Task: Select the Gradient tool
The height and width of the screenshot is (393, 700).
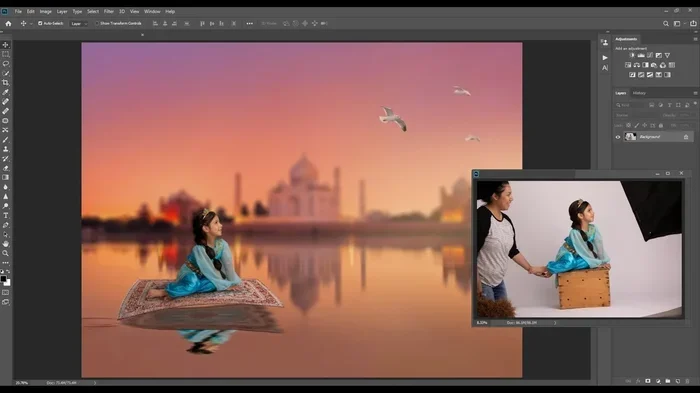Action: 5,177
